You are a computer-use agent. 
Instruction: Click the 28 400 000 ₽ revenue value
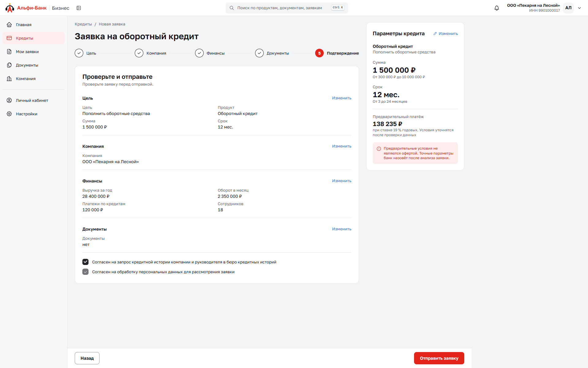[x=96, y=196]
